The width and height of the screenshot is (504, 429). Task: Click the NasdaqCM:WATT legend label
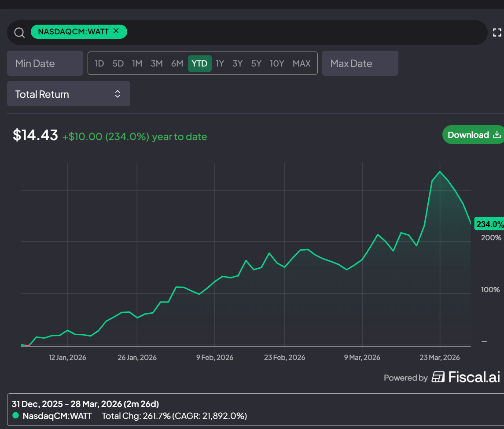pos(57,416)
